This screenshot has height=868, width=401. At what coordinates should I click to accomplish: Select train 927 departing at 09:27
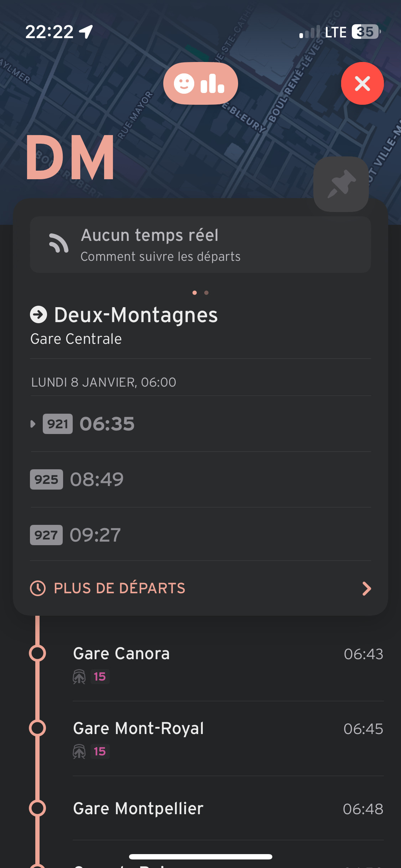pos(96,535)
